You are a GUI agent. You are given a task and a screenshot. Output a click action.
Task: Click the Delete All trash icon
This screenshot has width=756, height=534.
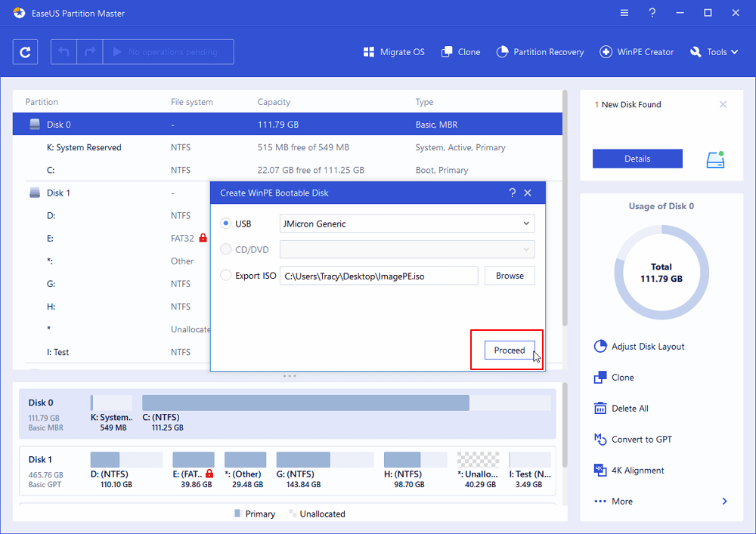coord(600,409)
